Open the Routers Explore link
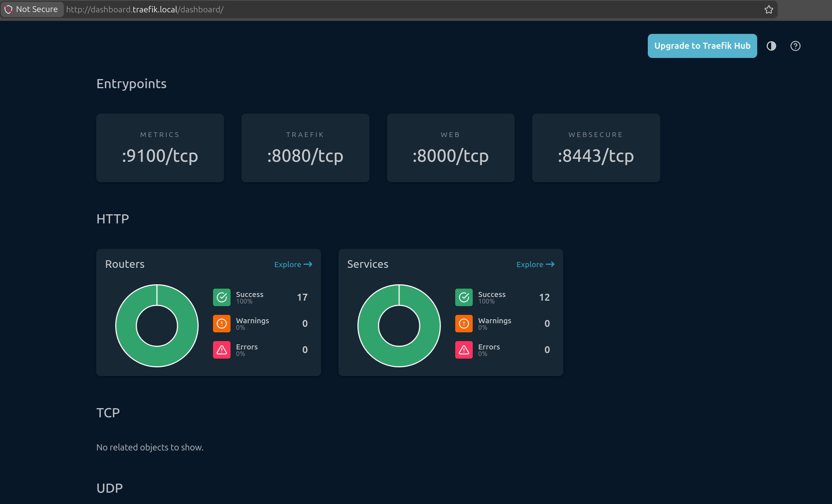This screenshot has width=832, height=504. coord(293,265)
